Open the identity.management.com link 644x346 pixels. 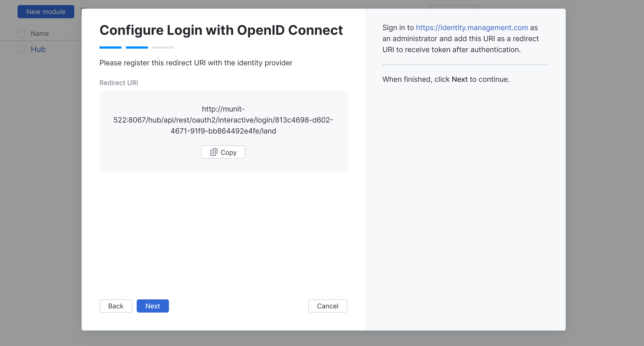(472, 27)
